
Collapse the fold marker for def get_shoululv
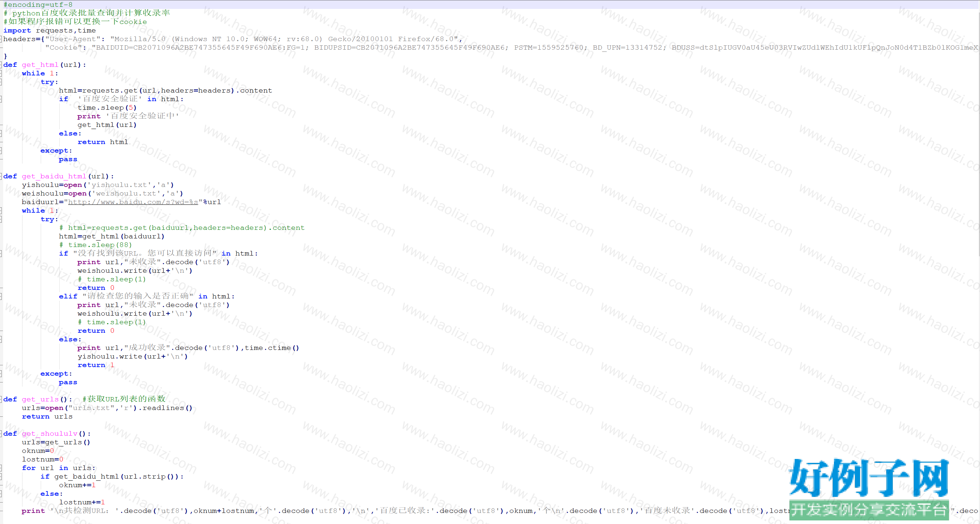1,433
